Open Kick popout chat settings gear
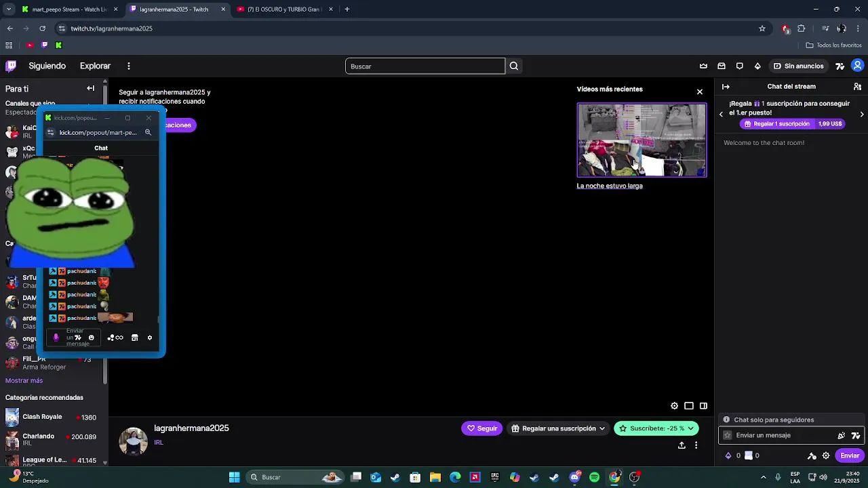 click(150, 338)
